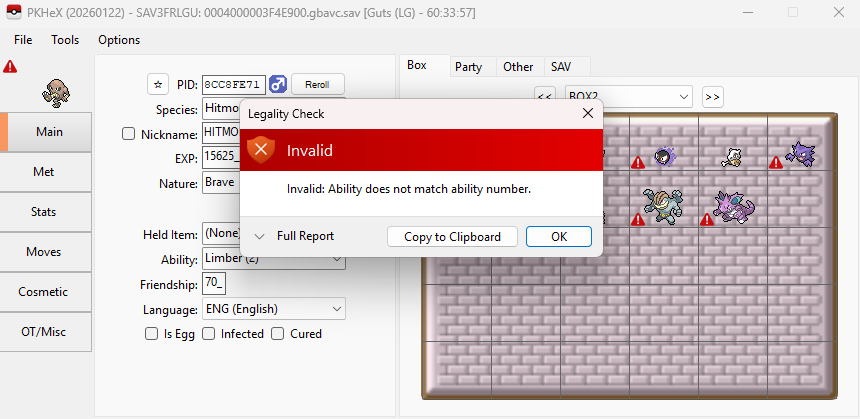The width and height of the screenshot is (860, 419).
Task: Click the shiny star button next to PID
Action: [x=157, y=84]
